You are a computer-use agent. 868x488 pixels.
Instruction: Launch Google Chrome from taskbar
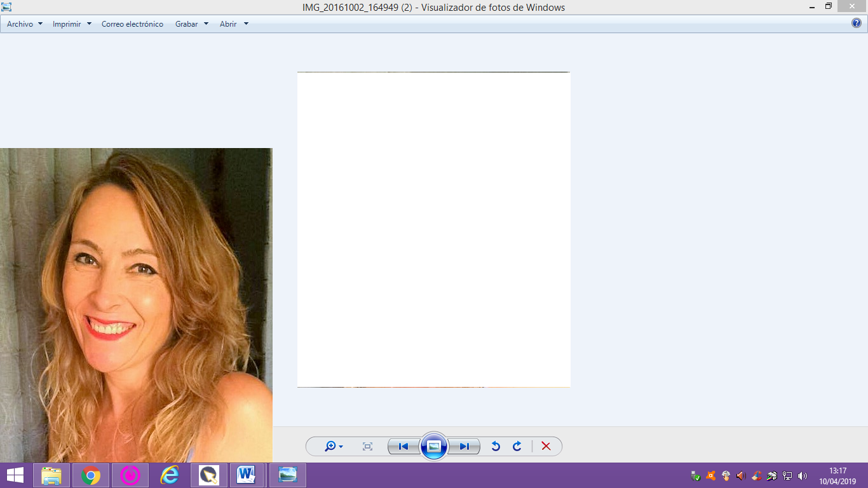tap(91, 475)
